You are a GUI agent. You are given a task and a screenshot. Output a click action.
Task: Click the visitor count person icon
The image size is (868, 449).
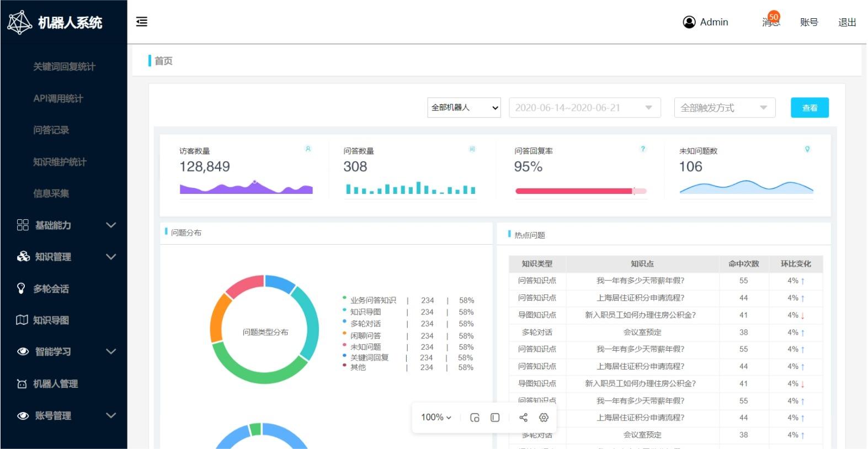308,149
